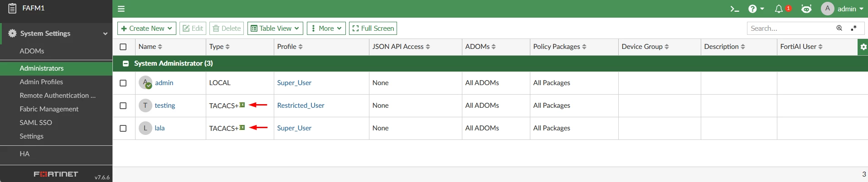Click the v7.6.6 version label
868x182 pixels.
[102, 177]
